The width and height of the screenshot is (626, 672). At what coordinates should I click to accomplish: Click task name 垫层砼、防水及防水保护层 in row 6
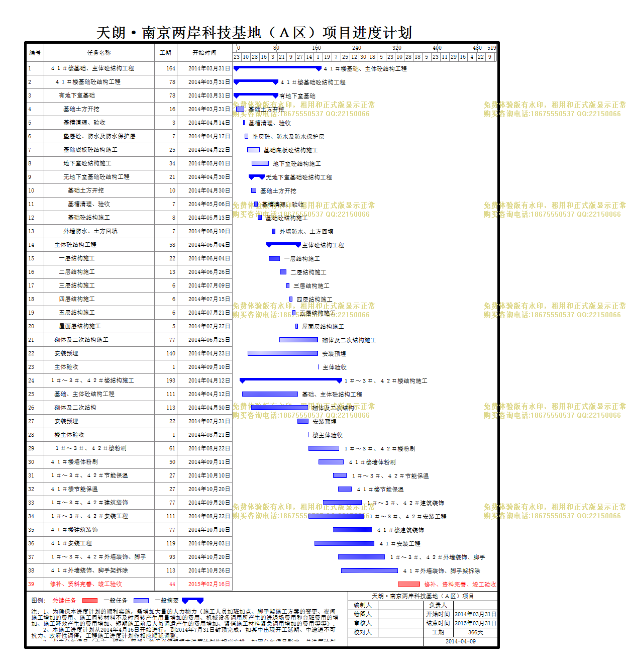pos(99,136)
